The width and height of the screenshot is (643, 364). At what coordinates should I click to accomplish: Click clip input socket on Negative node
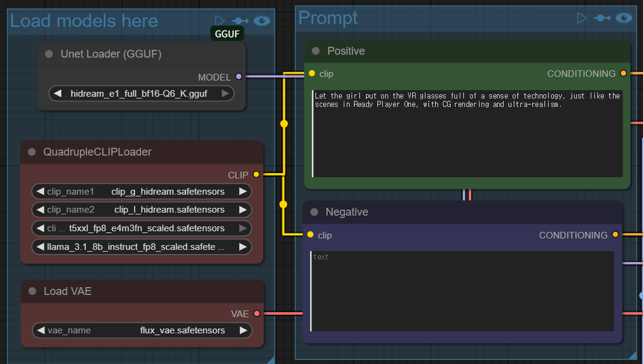pos(311,234)
